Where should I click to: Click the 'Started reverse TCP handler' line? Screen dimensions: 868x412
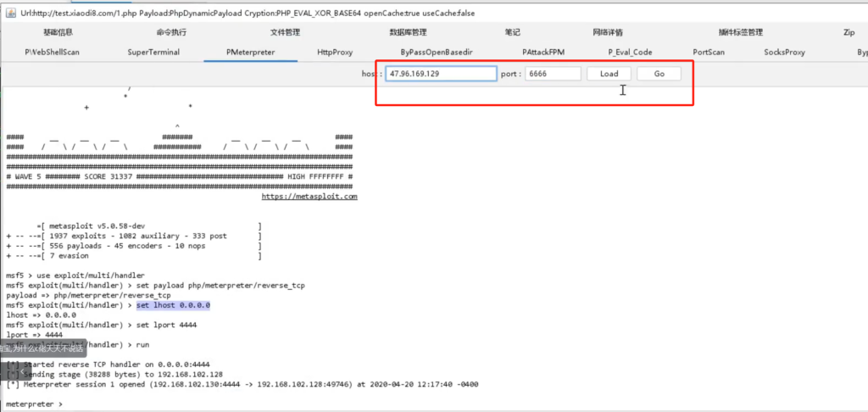click(108, 365)
